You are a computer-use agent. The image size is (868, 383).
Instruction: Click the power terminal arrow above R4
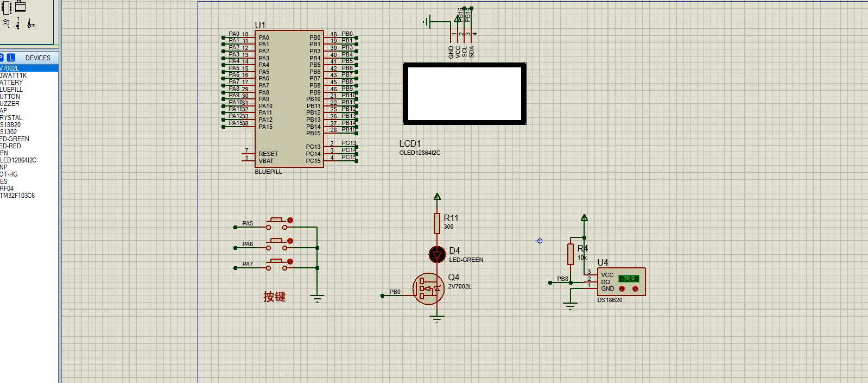click(584, 218)
